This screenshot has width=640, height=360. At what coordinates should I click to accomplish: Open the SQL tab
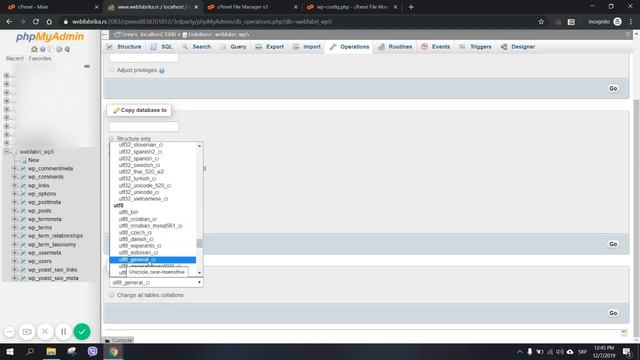162,47
